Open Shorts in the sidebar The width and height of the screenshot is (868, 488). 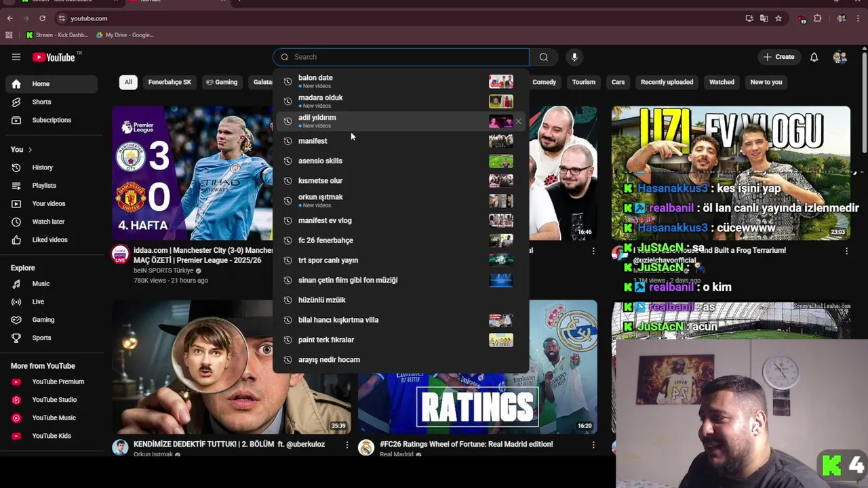click(52, 102)
